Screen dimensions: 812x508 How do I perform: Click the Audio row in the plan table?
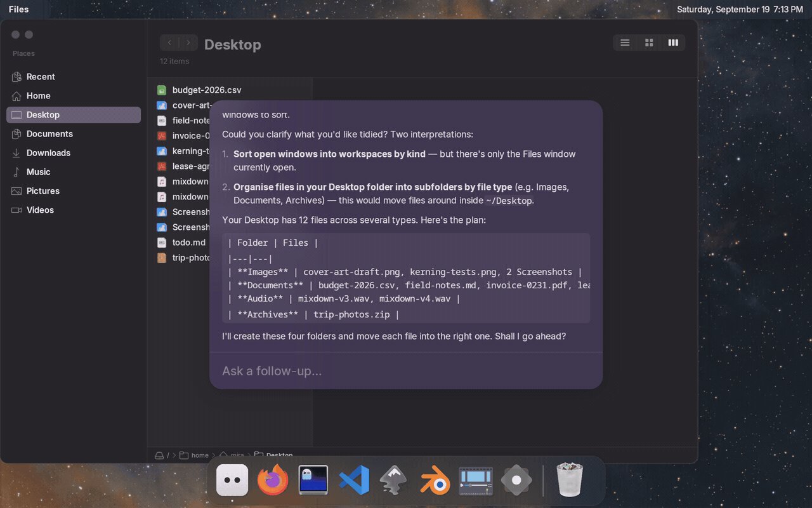coord(344,298)
